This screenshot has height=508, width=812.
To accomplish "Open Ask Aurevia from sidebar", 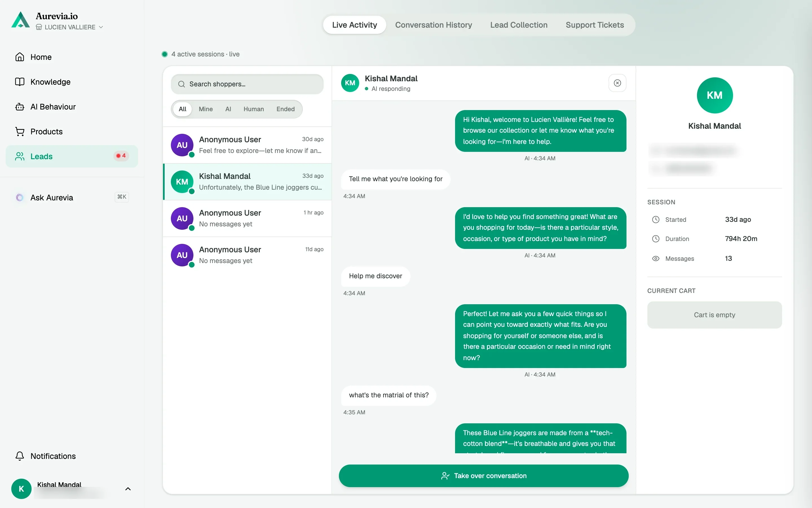I will (72, 197).
